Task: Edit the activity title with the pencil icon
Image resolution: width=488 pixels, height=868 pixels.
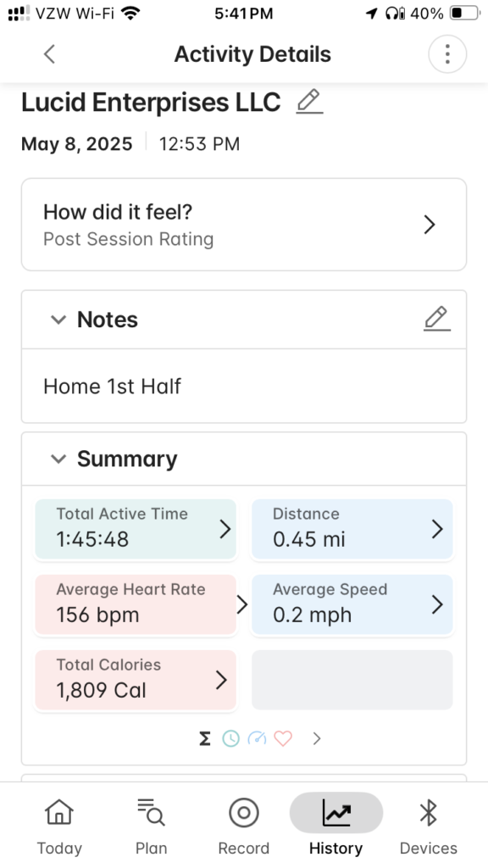Action: 309,102
